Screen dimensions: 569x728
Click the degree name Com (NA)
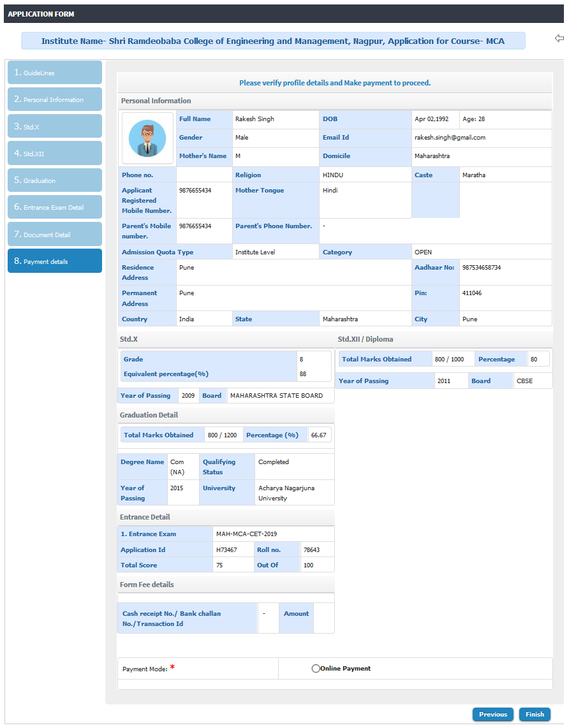point(177,467)
